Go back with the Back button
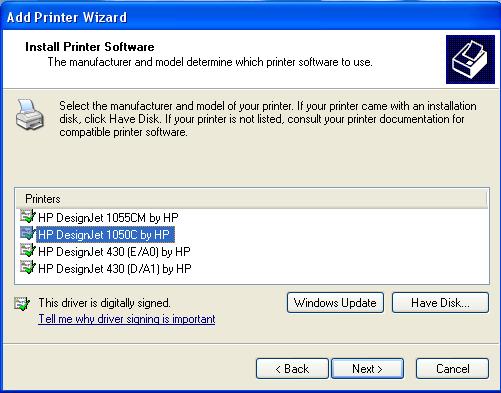Viewport: 501px width, 393px height. pyautogui.click(x=292, y=369)
